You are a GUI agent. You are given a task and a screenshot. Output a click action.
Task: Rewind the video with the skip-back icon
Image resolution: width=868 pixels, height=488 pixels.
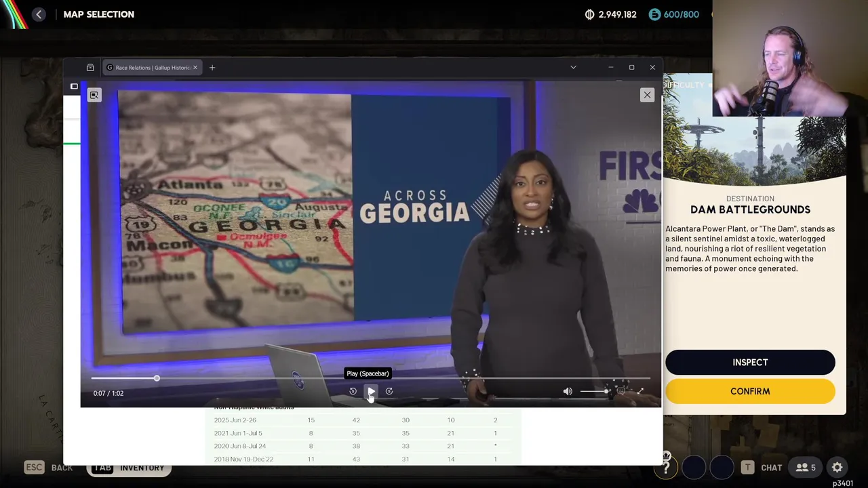[353, 391]
